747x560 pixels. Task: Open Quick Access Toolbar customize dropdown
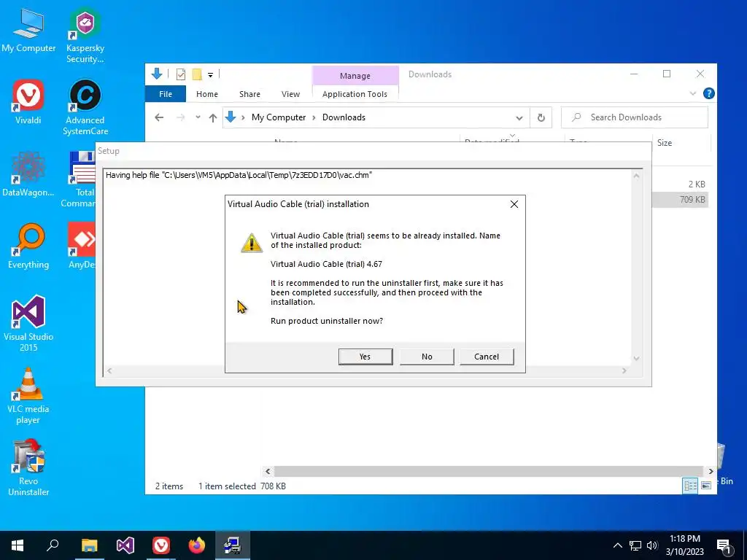pyautogui.click(x=210, y=74)
